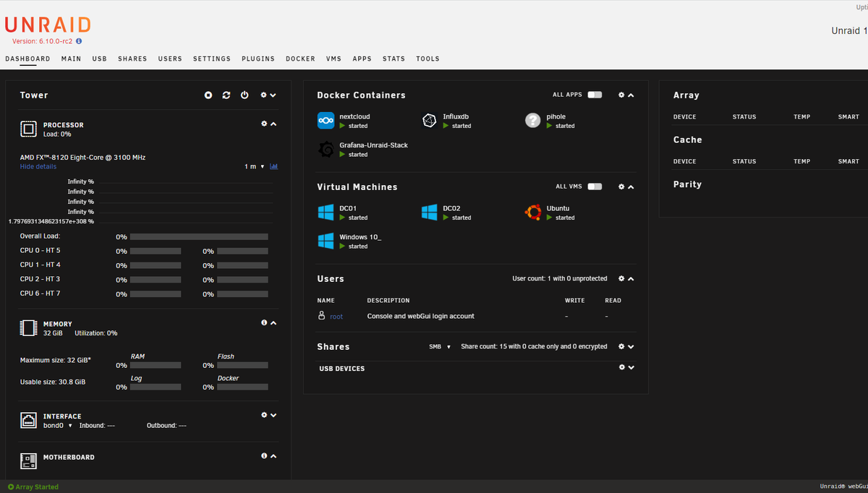Switch to the PLUGINS tab
The image size is (868, 493).
pos(258,59)
